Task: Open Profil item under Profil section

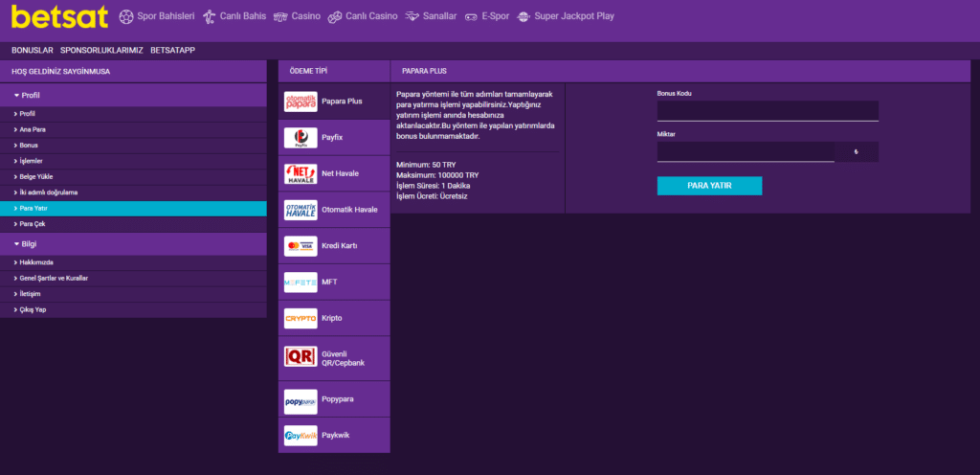Action: click(x=133, y=114)
